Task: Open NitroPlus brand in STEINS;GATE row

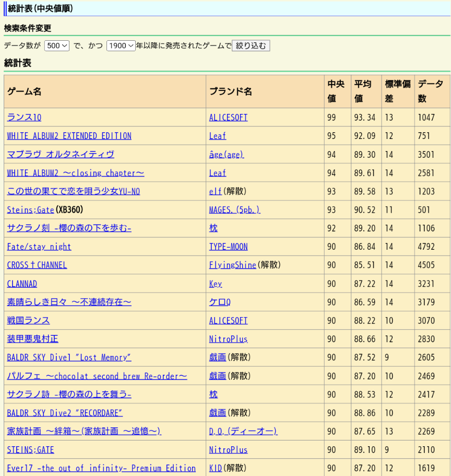Action: 229,450
